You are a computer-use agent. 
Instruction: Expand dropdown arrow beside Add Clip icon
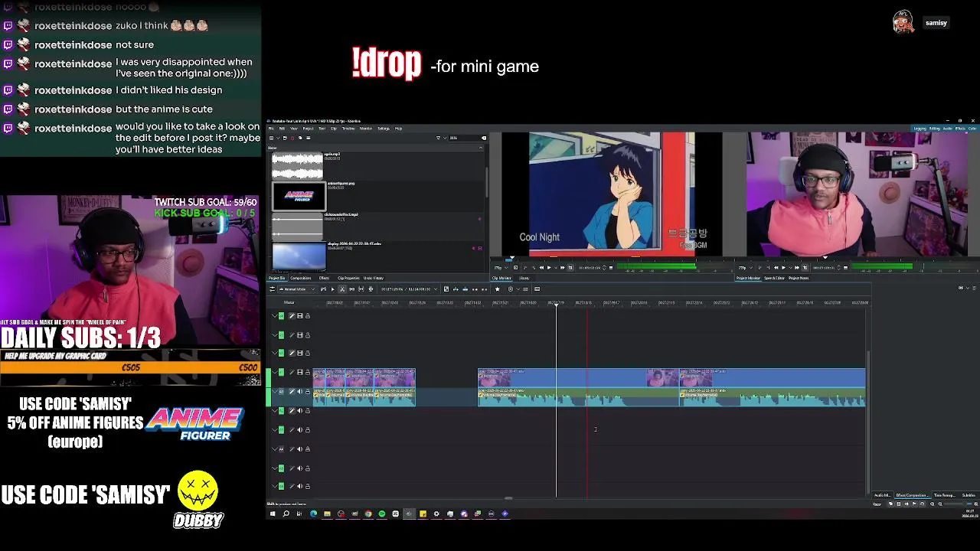(x=278, y=138)
